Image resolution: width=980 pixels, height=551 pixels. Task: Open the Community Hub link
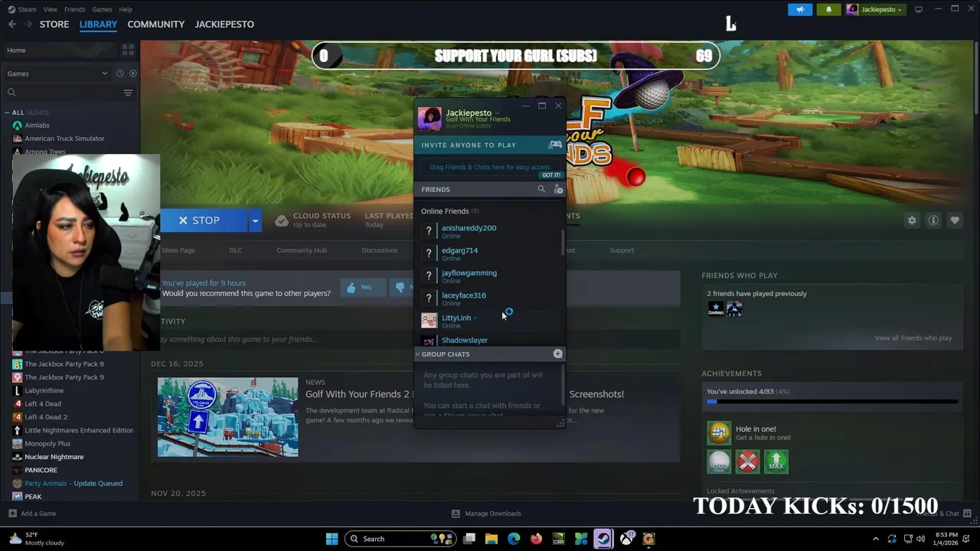click(x=302, y=250)
